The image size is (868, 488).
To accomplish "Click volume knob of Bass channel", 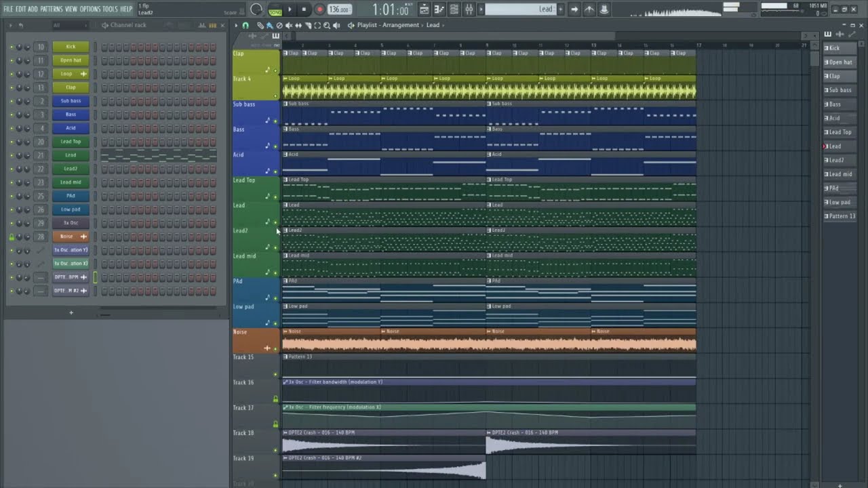I will (x=26, y=115).
